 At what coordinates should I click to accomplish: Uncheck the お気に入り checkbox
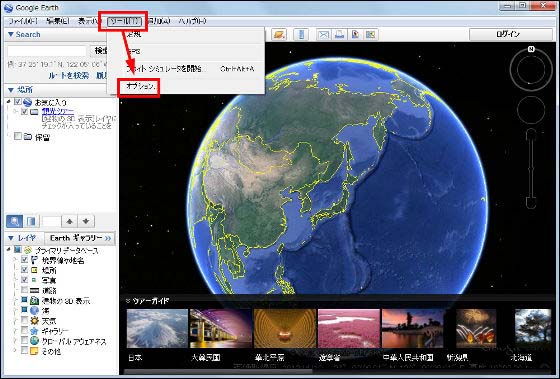[18, 102]
